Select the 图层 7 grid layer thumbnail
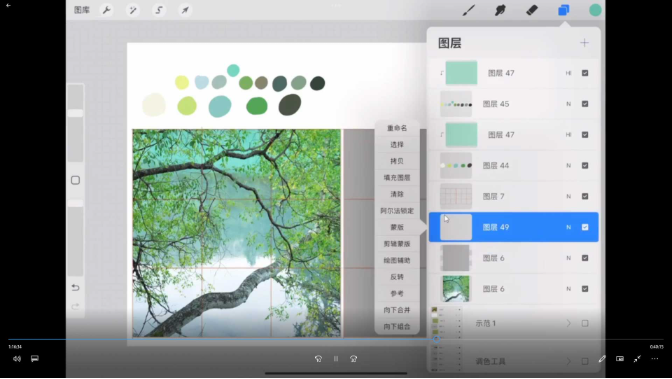 coord(456,196)
